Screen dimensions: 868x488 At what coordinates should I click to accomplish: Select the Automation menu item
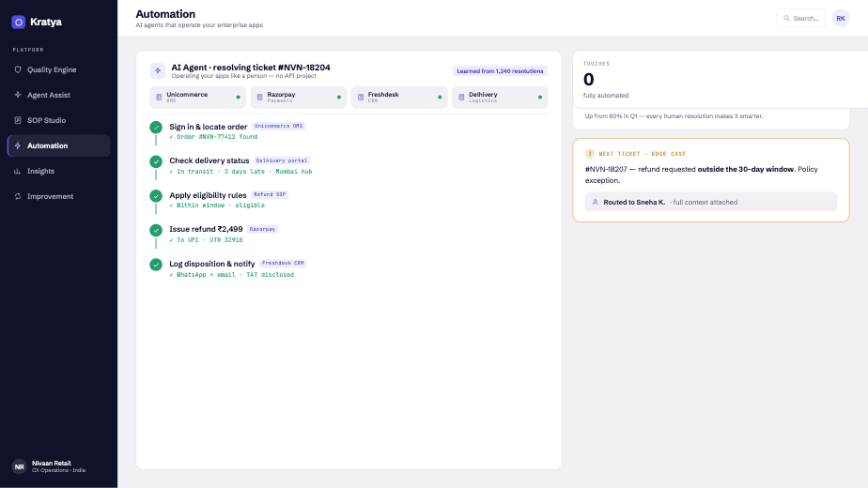[58, 145]
